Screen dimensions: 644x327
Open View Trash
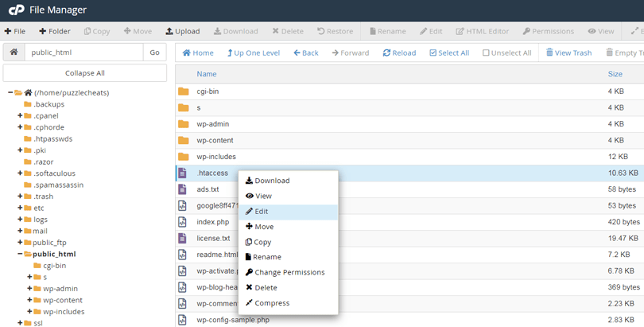(x=568, y=53)
